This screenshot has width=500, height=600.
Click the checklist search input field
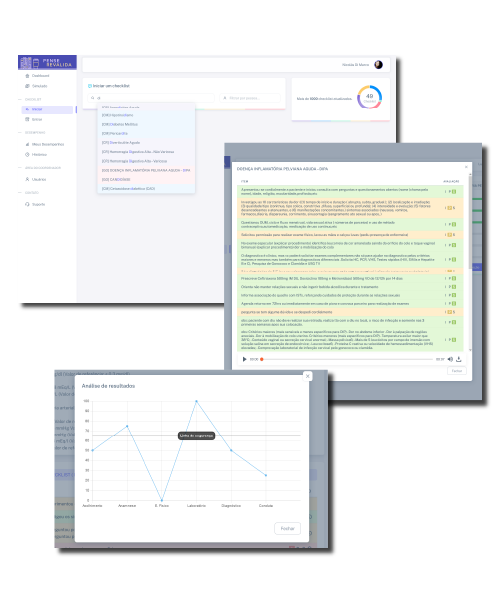[151, 98]
